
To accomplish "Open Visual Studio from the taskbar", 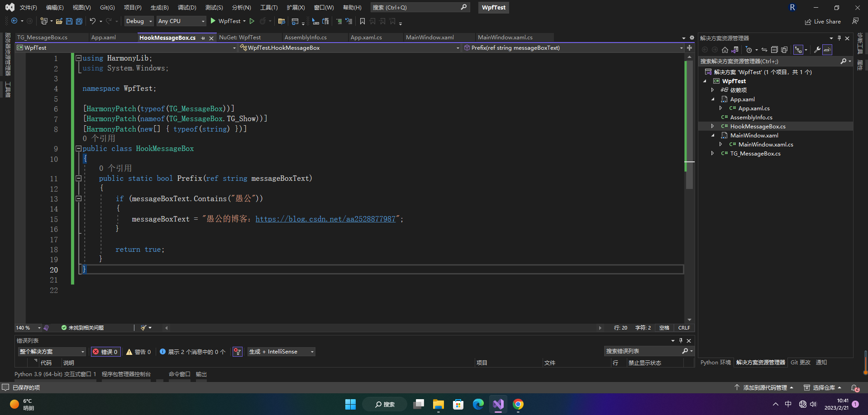I will (498, 404).
